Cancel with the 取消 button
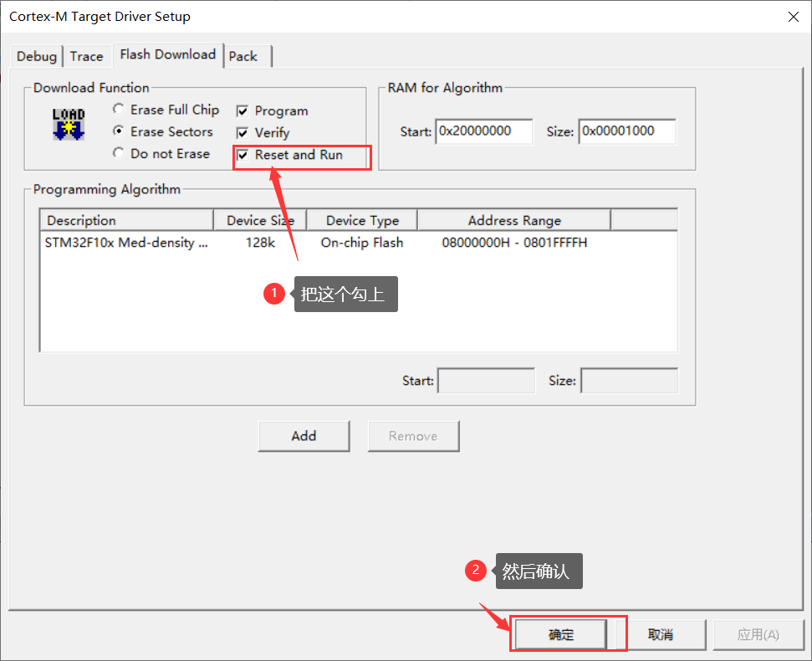Image resolution: width=812 pixels, height=661 pixels. tap(661, 634)
